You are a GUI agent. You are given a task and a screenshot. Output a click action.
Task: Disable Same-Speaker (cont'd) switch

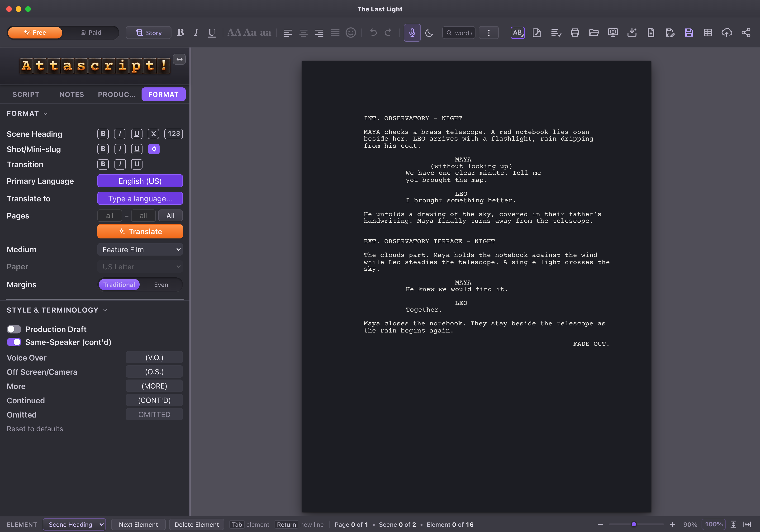pos(14,342)
